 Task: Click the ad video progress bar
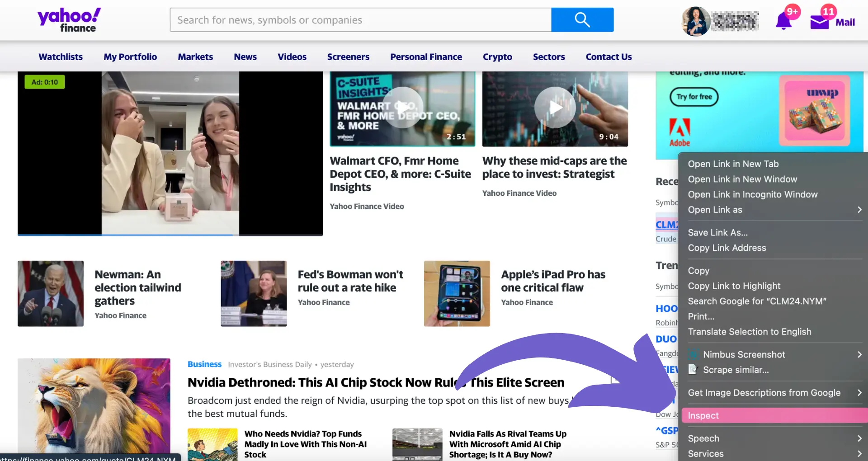click(170, 235)
